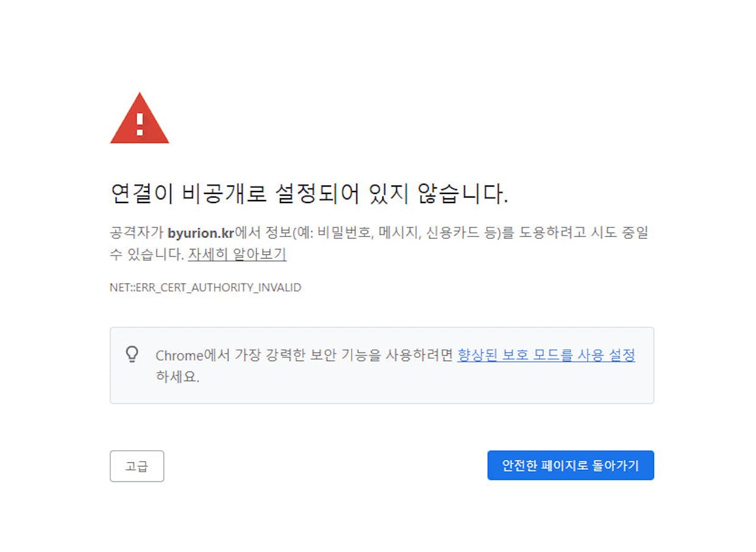
Task: Follow the 향상된 보호 모드를 사용 설정 link
Action: pos(546,355)
